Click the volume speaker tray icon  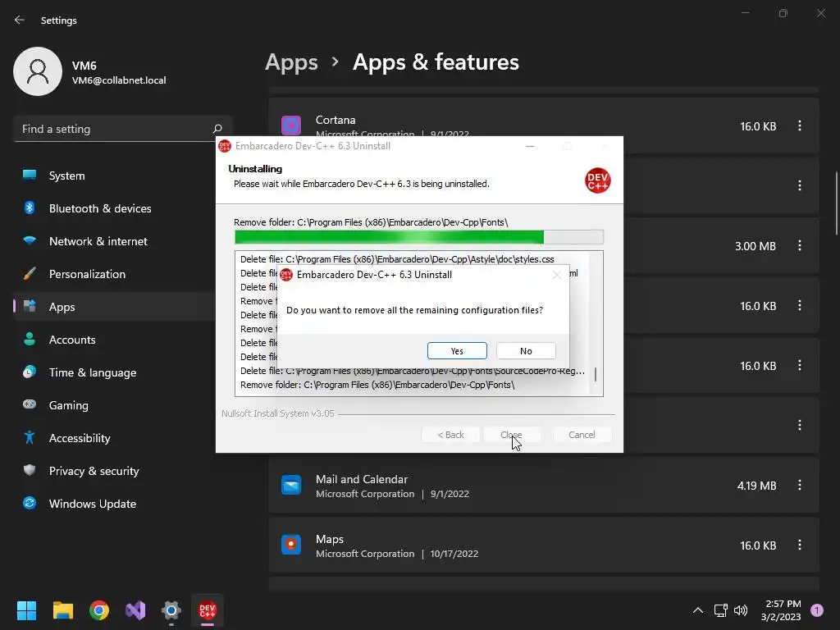click(741, 610)
